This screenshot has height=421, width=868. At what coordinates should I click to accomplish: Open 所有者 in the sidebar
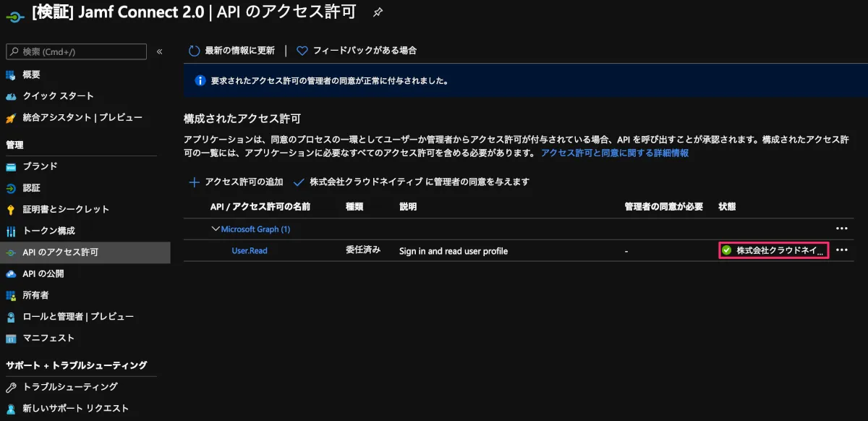[x=35, y=295]
